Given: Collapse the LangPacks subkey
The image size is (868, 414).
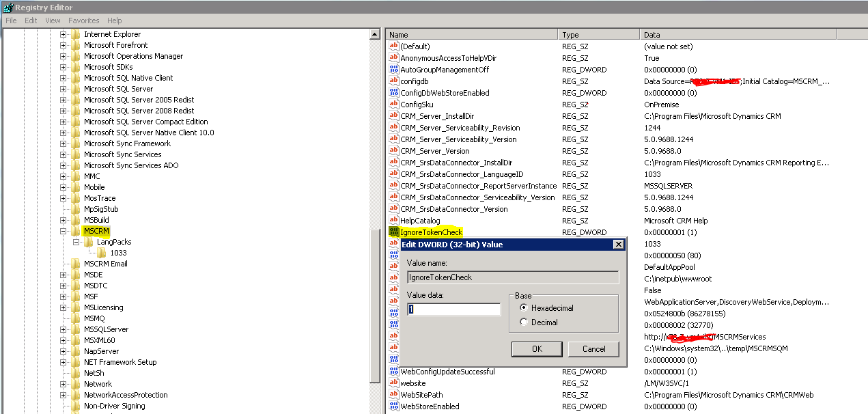Looking at the screenshot, I should pyautogui.click(x=76, y=242).
